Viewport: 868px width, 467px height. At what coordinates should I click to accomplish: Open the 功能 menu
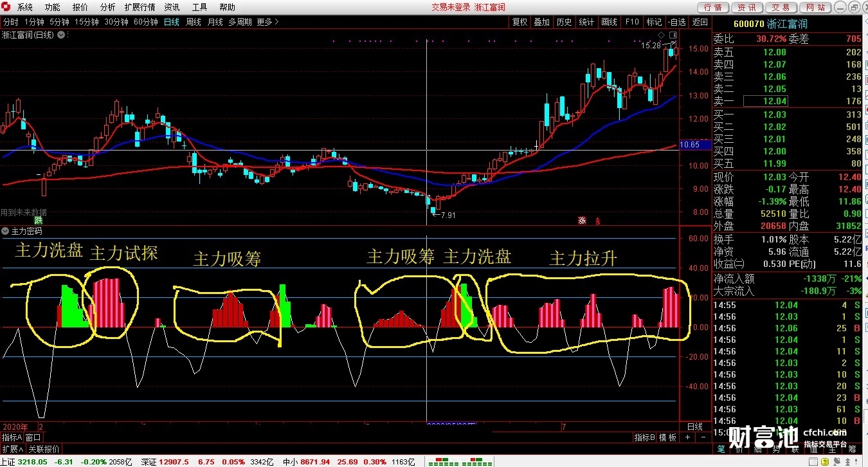click(52, 7)
